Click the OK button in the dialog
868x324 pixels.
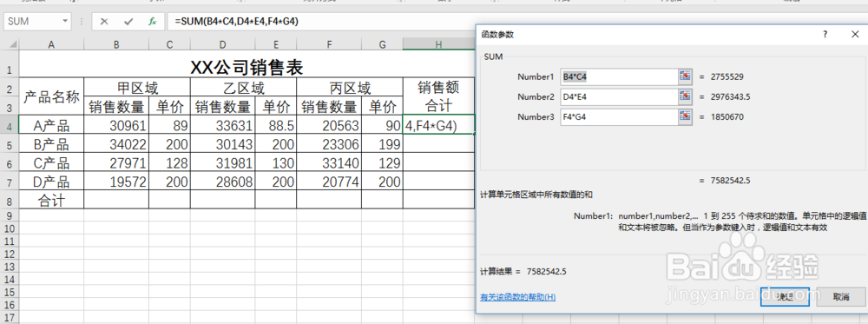[785, 297]
